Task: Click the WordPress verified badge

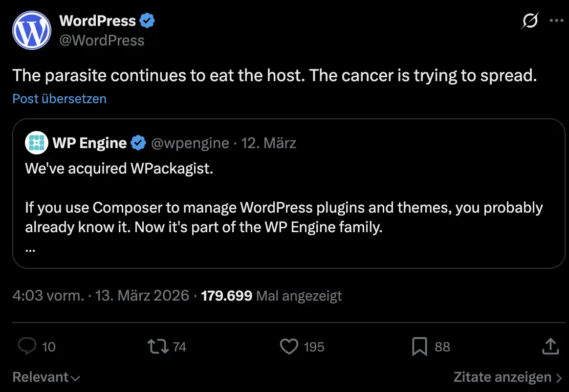Action: (148, 21)
